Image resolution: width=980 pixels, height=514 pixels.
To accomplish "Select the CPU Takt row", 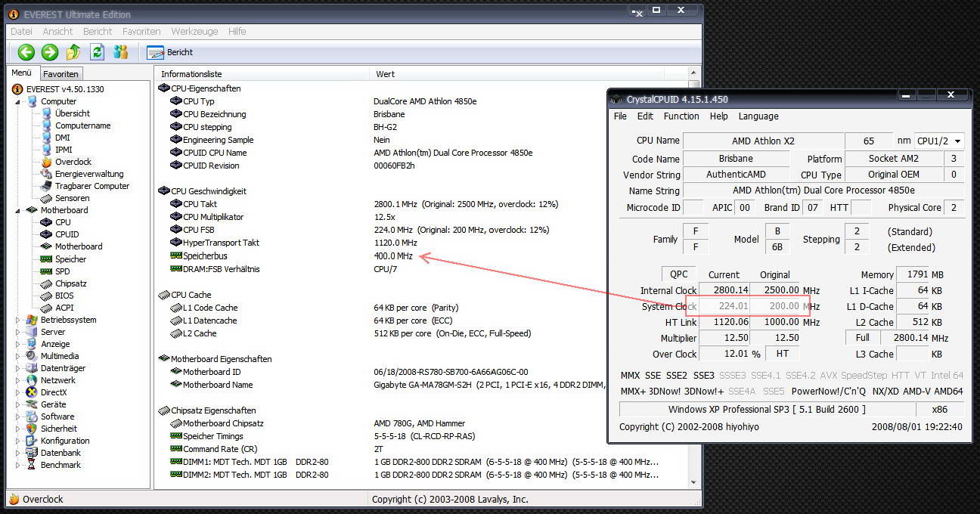I will [x=422, y=204].
